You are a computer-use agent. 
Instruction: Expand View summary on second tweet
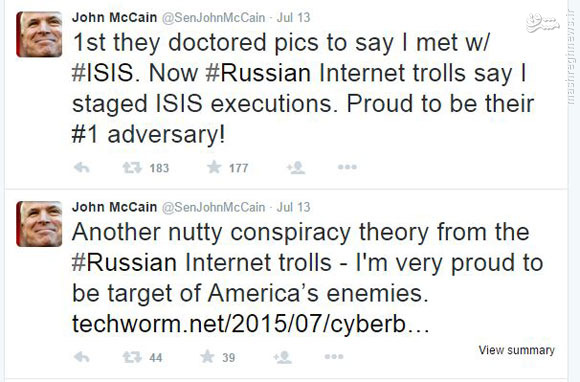point(516,350)
